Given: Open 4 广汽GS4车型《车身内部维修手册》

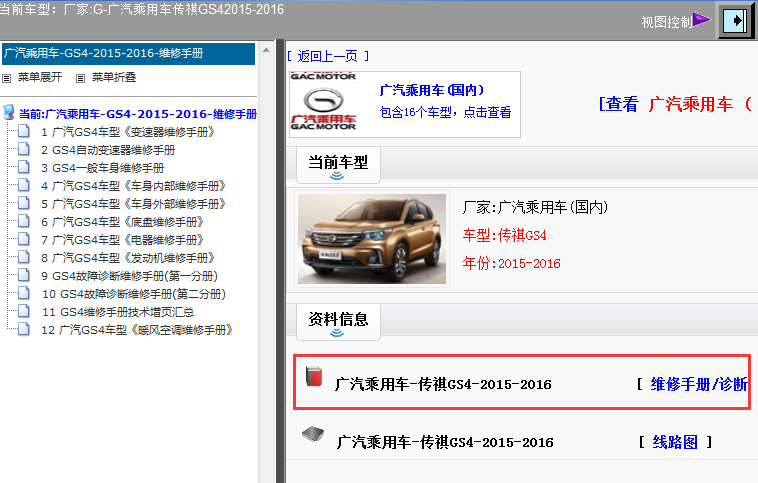Looking at the screenshot, I should tap(133, 186).
